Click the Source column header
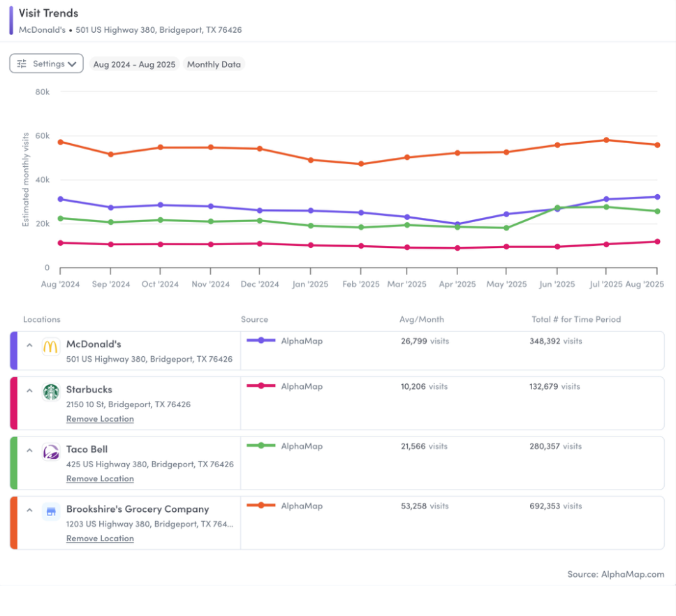Image resolution: width=676 pixels, height=616 pixels. point(254,319)
